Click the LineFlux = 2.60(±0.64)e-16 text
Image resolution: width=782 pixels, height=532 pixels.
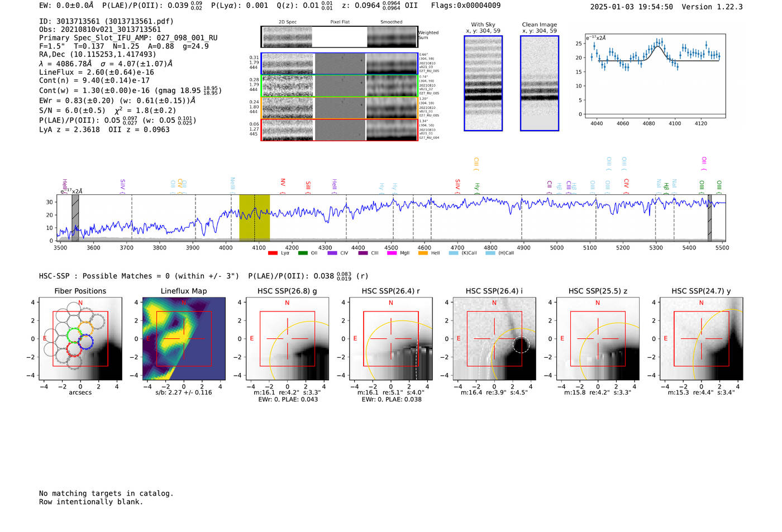pyautogui.click(x=97, y=73)
